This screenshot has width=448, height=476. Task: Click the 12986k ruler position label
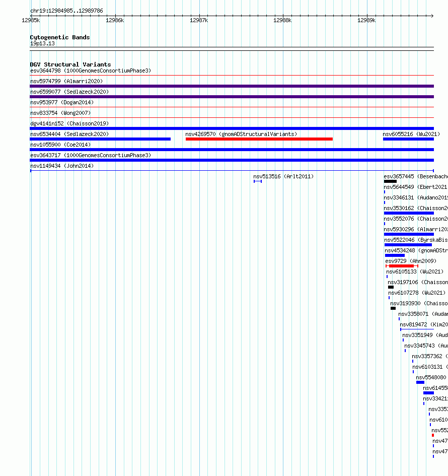115,20
